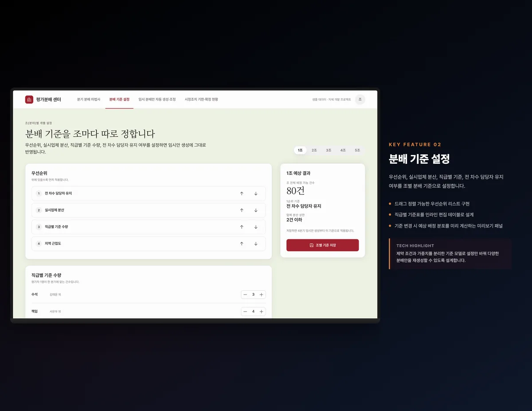
Task: Click the 샘플 데이터 · 자체 개발 프로젝트 label
Action: pos(331,99)
